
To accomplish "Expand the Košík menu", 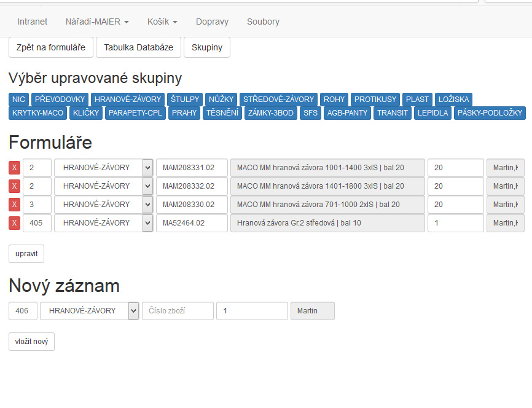I will 162,22.
